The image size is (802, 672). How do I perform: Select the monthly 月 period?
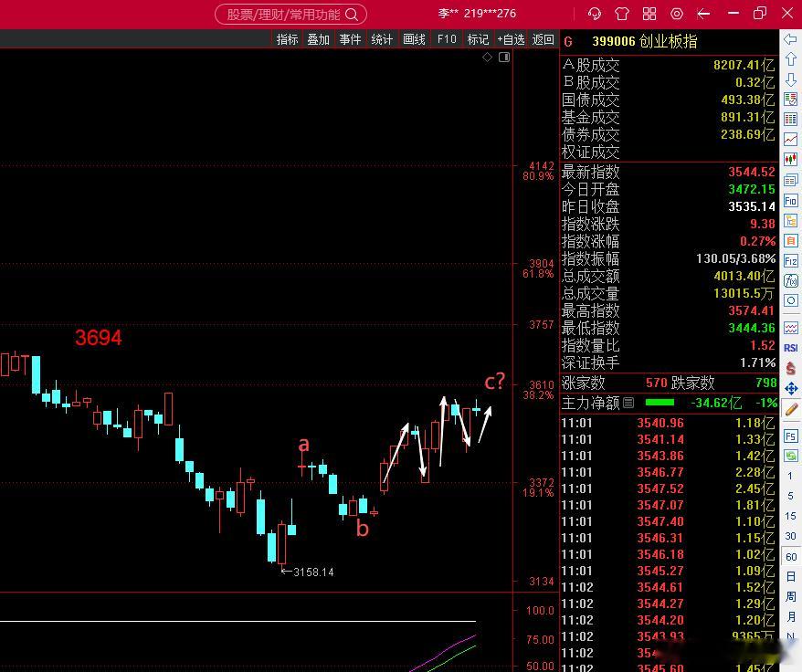pos(790,617)
